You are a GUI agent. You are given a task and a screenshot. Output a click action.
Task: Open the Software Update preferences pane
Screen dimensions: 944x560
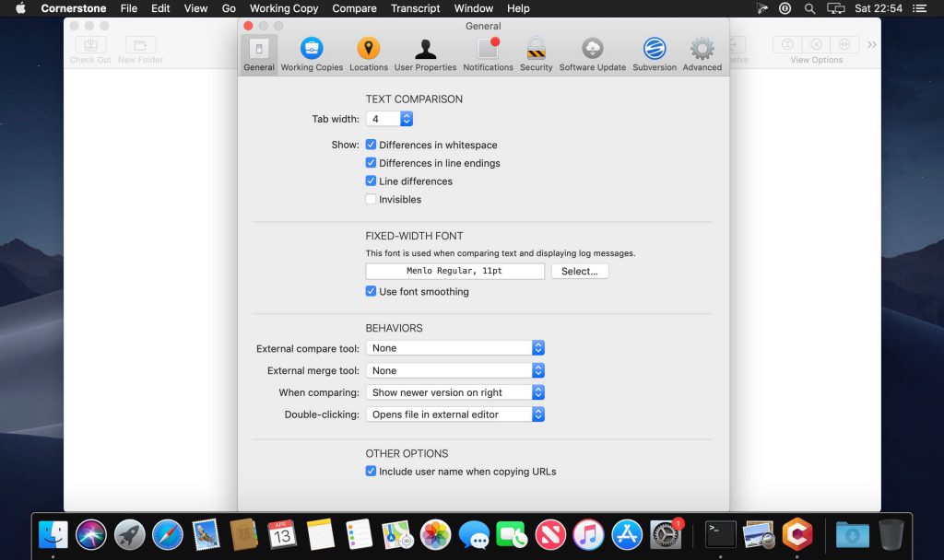pos(592,54)
